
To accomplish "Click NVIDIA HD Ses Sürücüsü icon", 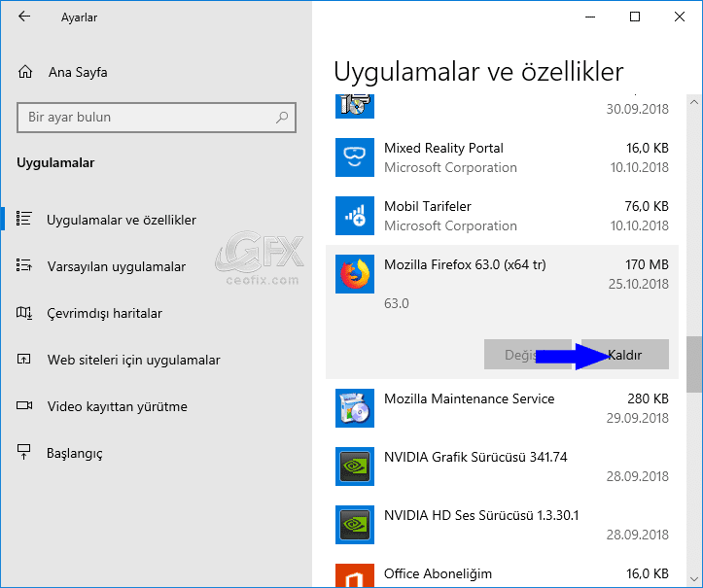I will [355, 525].
